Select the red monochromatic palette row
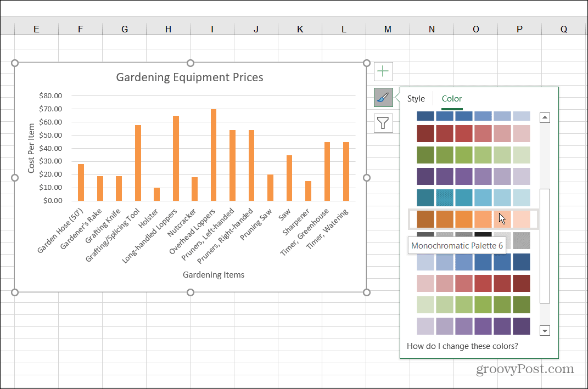 coord(472,134)
